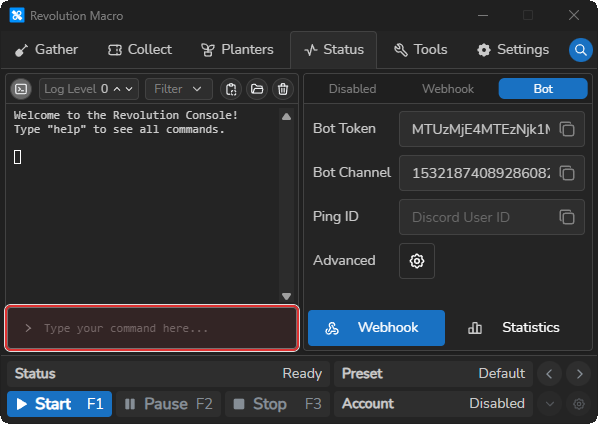The image size is (598, 424).
Task: Expand the Account dropdown chevron
Action: [x=550, y=404]
